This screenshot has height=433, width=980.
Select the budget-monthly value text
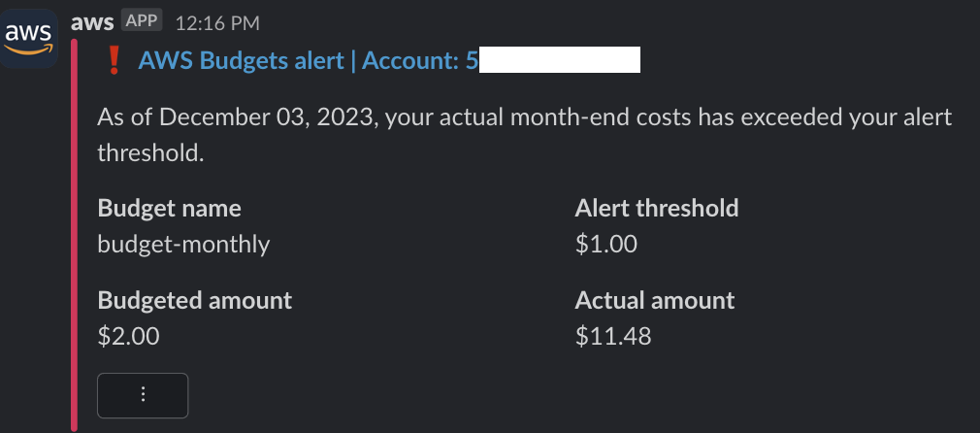(183, 244)
